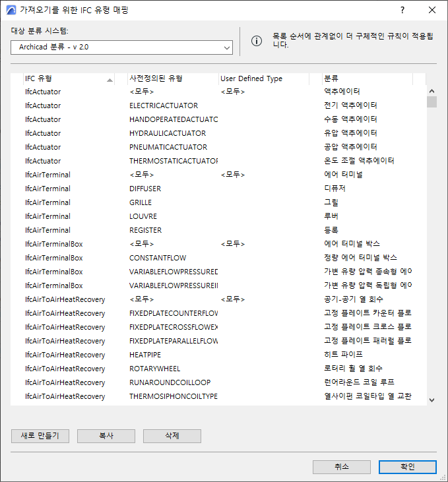Select classification 등록 cell
This screenshot has height=482, width=448.
click(331, 230)
